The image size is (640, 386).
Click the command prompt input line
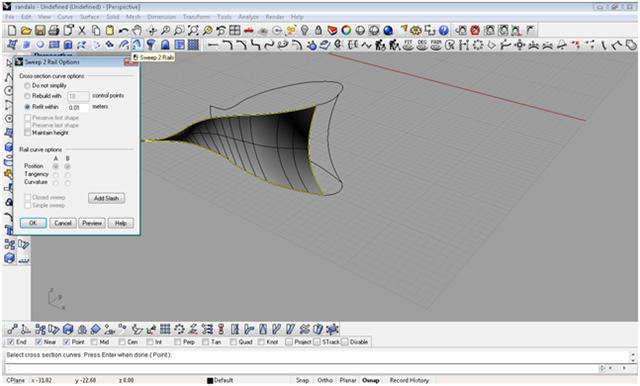coord(302,368)
